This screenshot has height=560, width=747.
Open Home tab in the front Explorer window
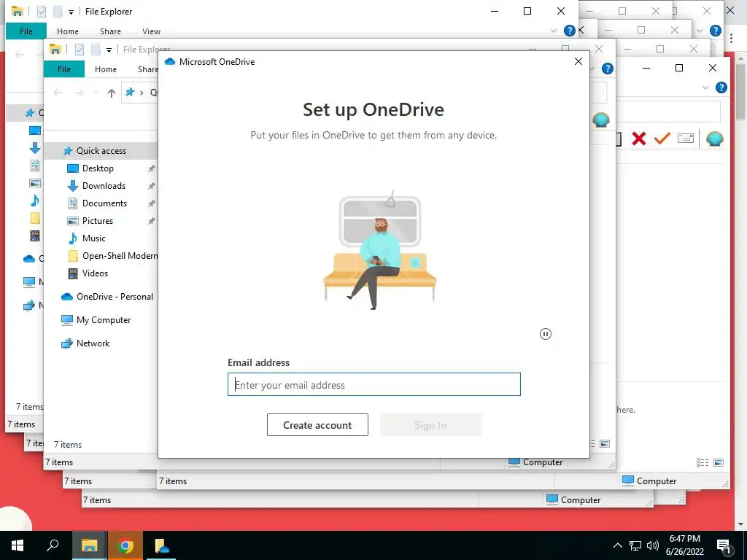point(105,69)
